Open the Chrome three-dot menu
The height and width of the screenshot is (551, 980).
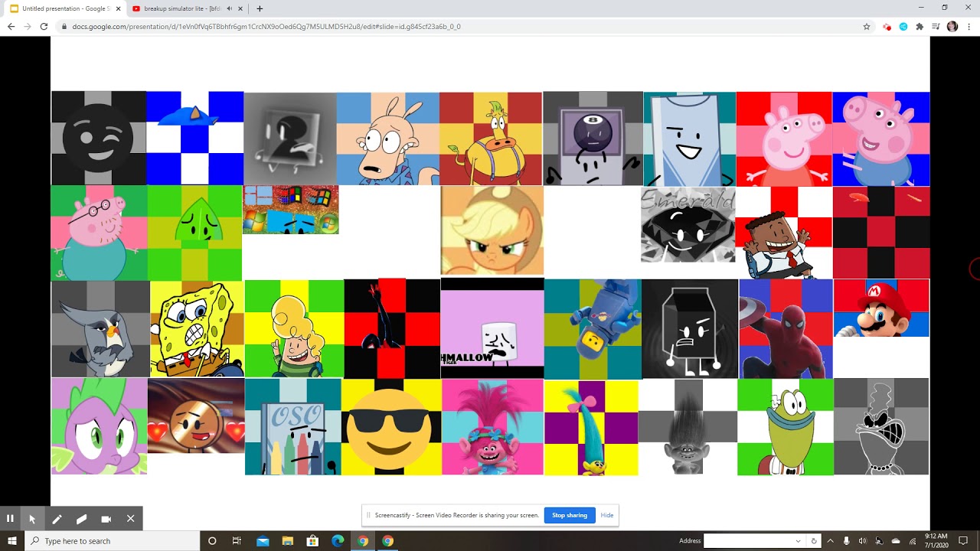click(969, 26)
